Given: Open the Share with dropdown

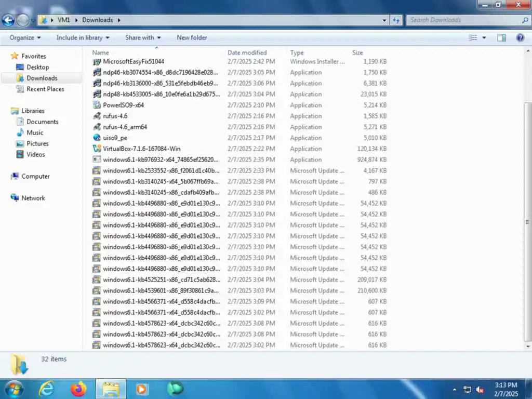Looking at the screenshot, I should point(143,37).
